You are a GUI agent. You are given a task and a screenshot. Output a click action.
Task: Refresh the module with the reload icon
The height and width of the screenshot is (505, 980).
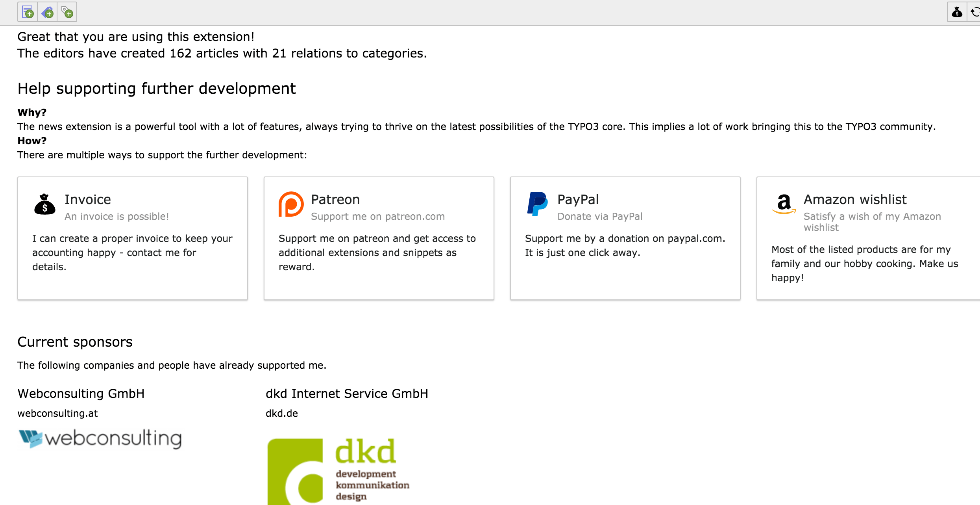click(974, 12)
